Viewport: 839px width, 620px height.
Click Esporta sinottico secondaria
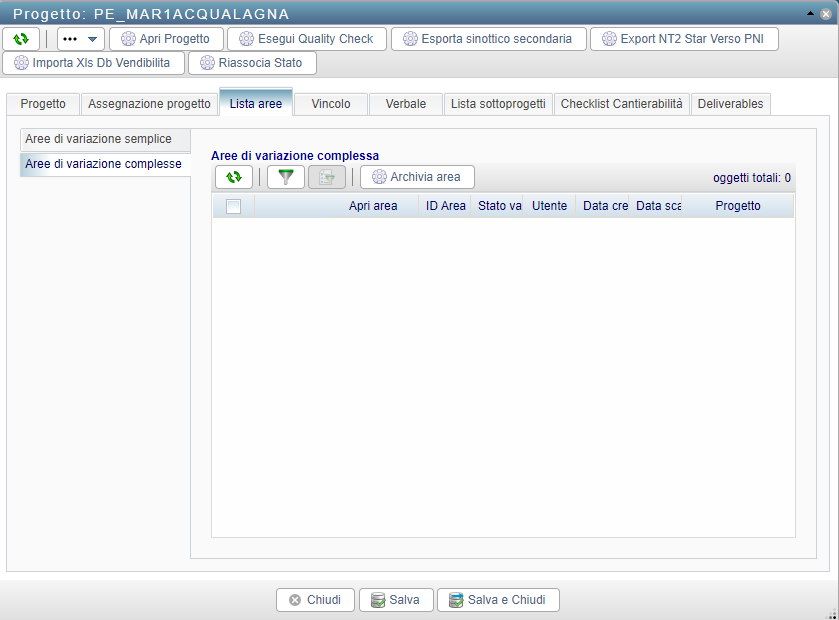tap(487, 39)
